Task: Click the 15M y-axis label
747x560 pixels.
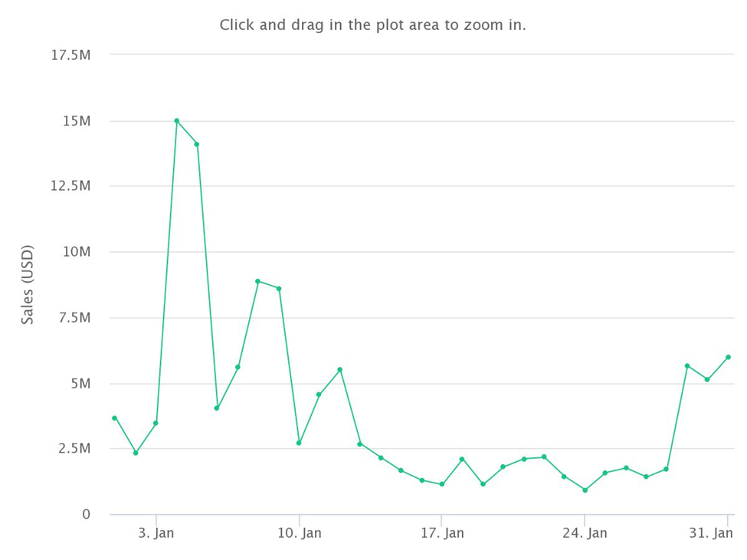Action: [77, 122]
